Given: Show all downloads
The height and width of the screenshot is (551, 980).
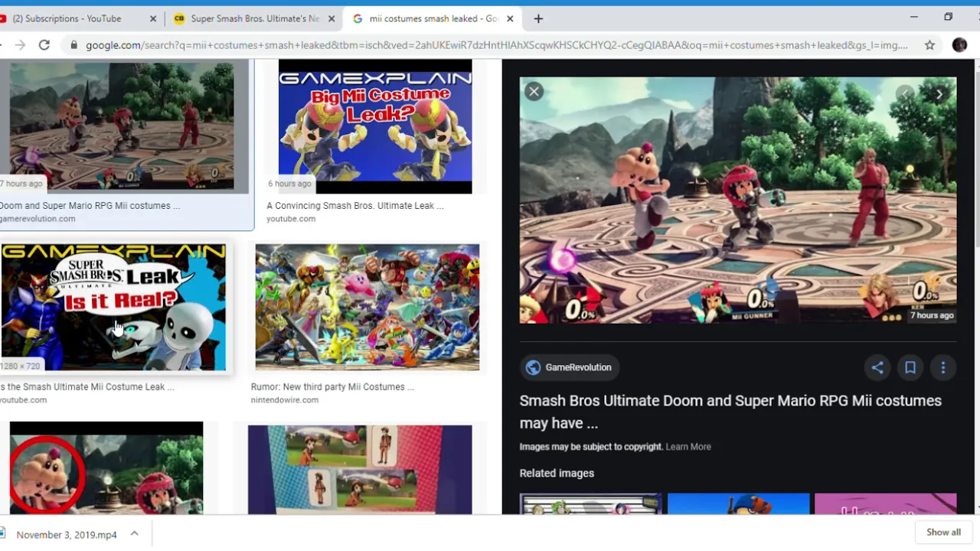Looking at the screenshot, I should (x=943, y=533).
